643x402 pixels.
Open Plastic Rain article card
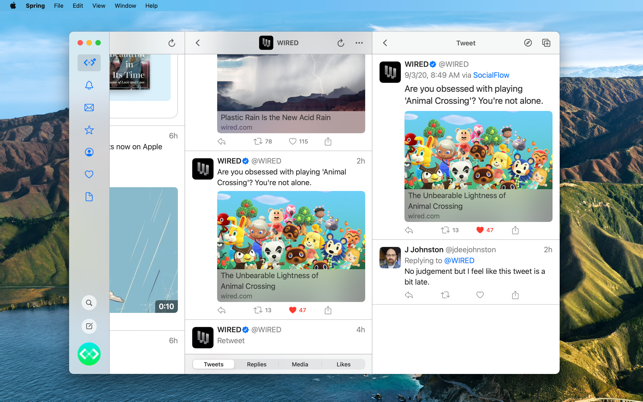[x=291, y=94]
